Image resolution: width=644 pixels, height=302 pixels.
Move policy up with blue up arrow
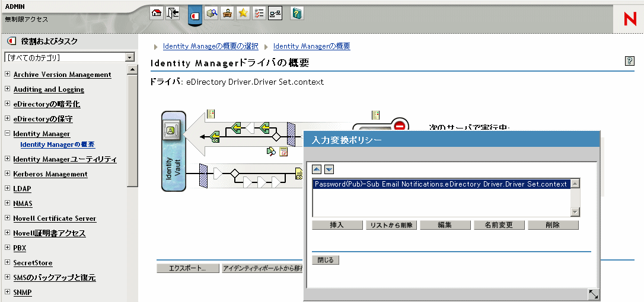click(317, 169)
